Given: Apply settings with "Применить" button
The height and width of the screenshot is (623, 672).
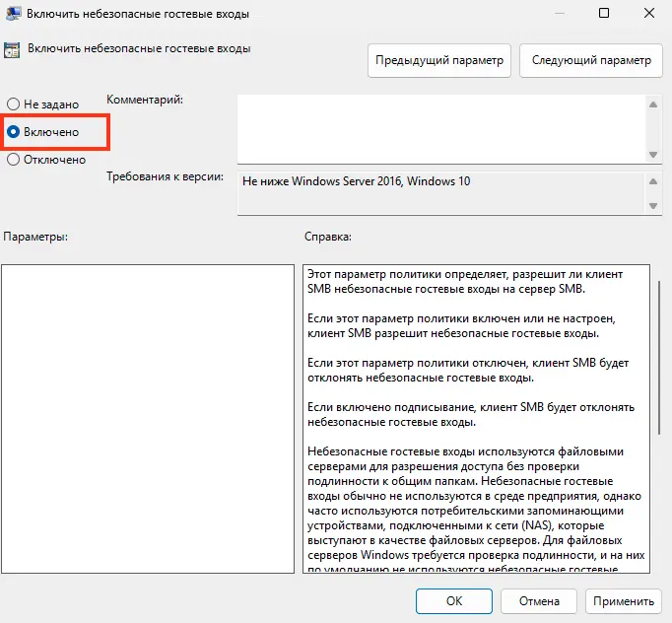Looking at the screenshot, I should (624, 601).
